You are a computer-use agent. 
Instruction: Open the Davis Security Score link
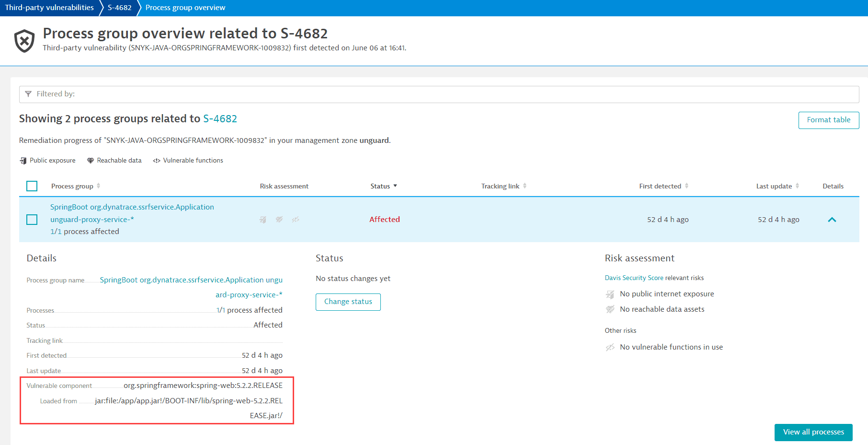point(634,278)
